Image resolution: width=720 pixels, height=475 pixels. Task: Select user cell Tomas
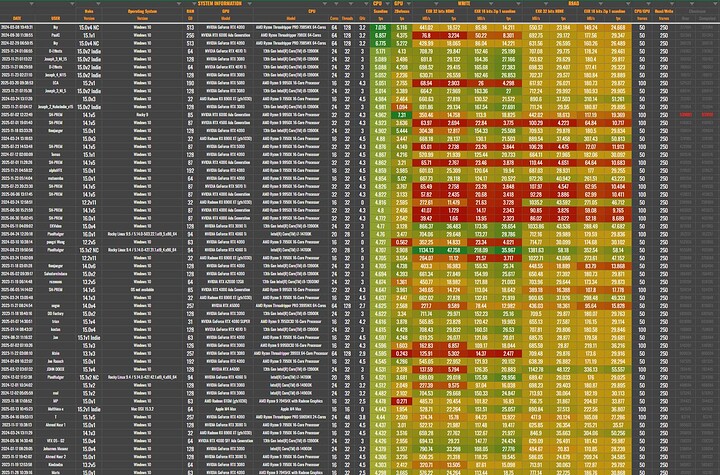coord(56,155)
